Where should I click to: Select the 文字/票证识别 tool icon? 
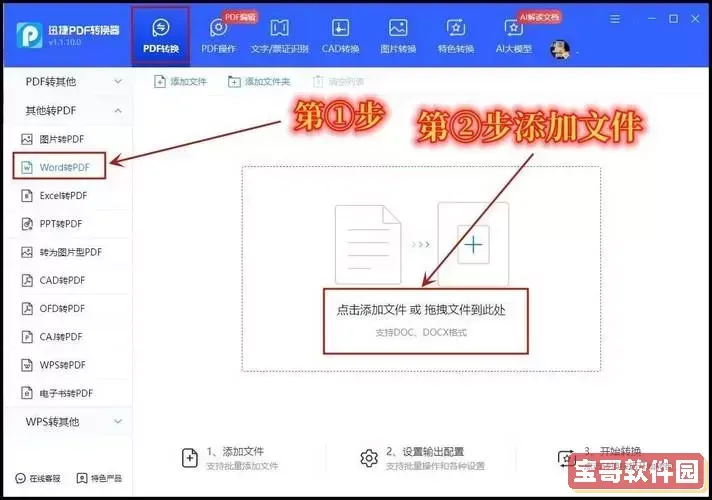[x=280, y=28]
